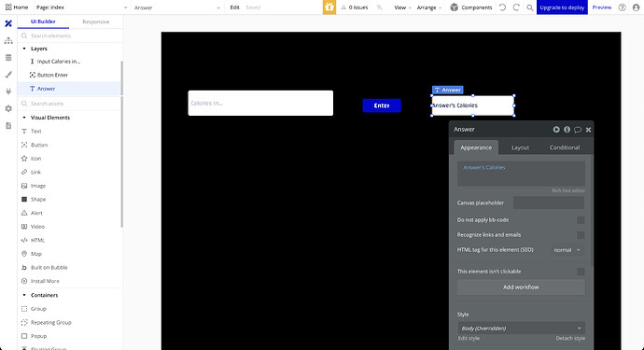Open the user account avatar icon
The height and width of the screenshot is (350, 644).
pos(637,7)
